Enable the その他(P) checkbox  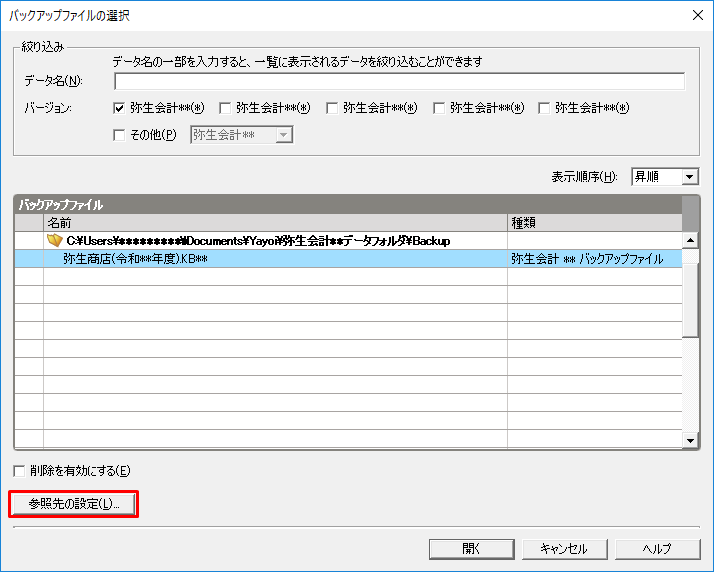tap(119, 135)
